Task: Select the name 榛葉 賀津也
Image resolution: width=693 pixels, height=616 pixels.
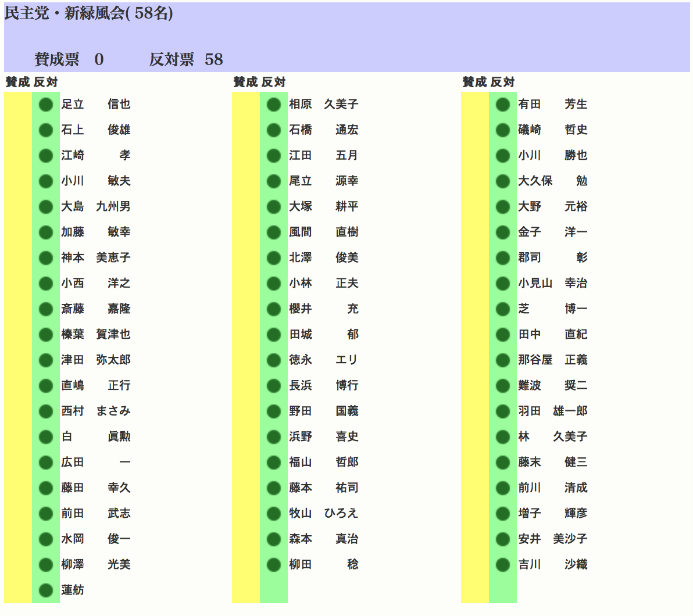Action: tap(96, 335)
